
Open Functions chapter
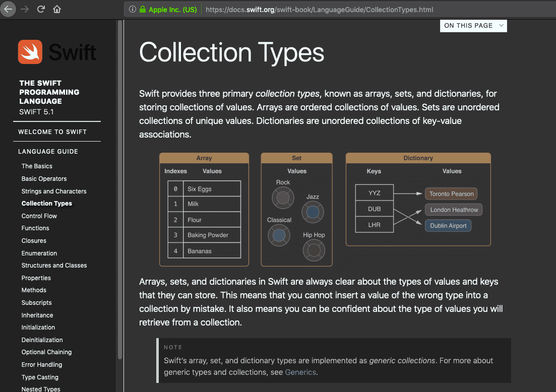35,228
